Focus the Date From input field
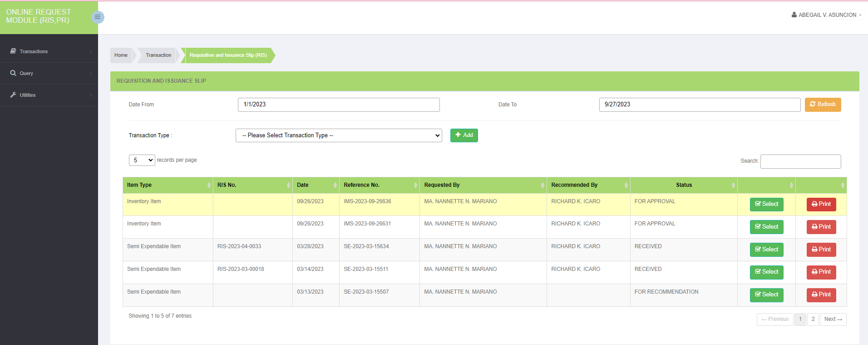 339,105
